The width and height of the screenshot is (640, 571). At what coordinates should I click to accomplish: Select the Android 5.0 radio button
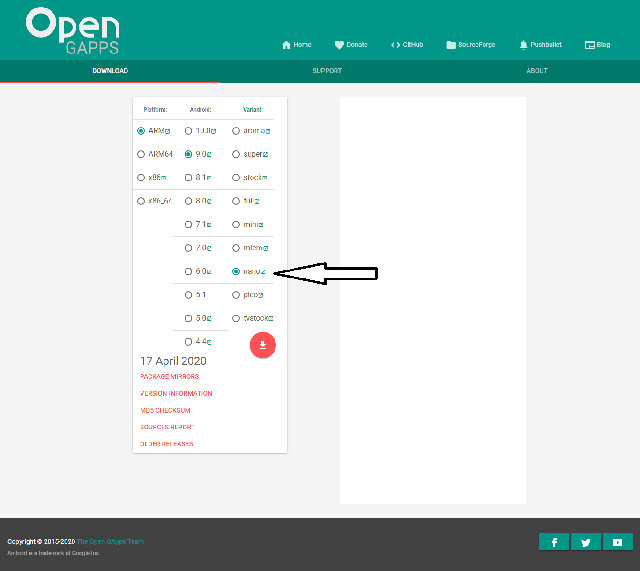pyautogui.click(x=188, y=318)
